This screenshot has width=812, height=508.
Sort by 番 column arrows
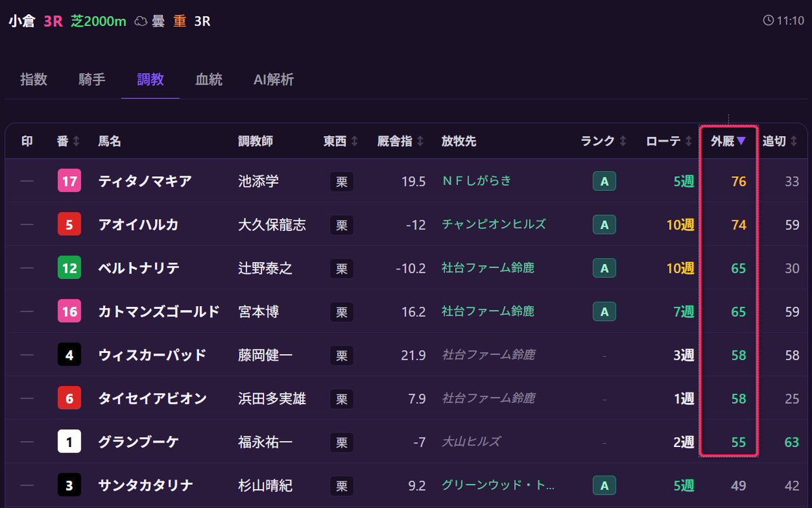(x=77, y=141)
